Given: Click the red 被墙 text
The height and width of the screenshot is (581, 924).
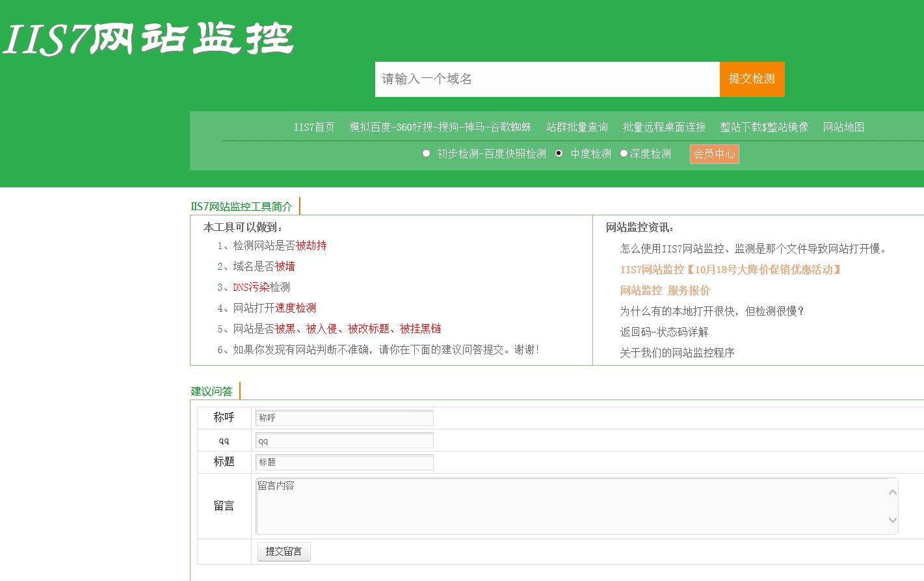Looking at the screenshot, I should coord(285,266).
